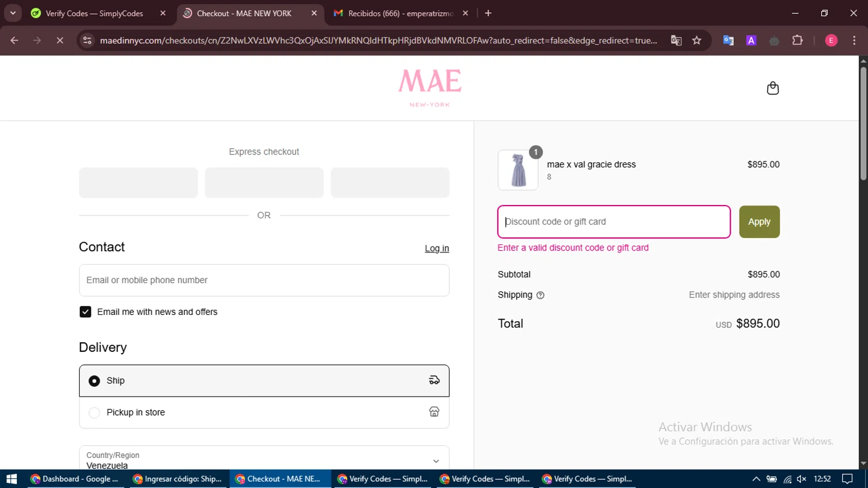Click the translate page icon in address bar
868x488 pixels.
pos(676,40)
